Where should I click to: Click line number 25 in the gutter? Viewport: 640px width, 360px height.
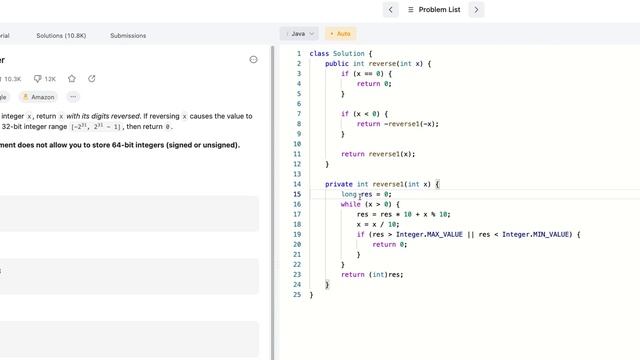point(297,295)
